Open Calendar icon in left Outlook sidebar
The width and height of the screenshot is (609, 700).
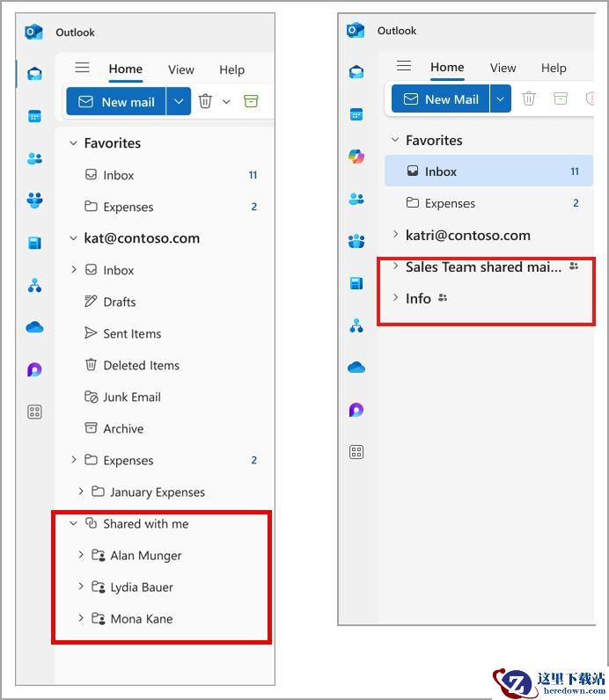(34, 116)
